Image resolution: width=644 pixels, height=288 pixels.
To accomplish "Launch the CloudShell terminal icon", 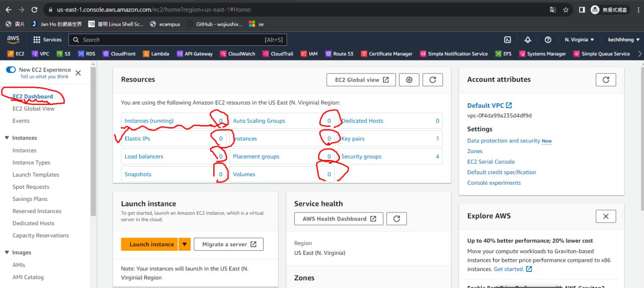I will (x=508, y=40).
